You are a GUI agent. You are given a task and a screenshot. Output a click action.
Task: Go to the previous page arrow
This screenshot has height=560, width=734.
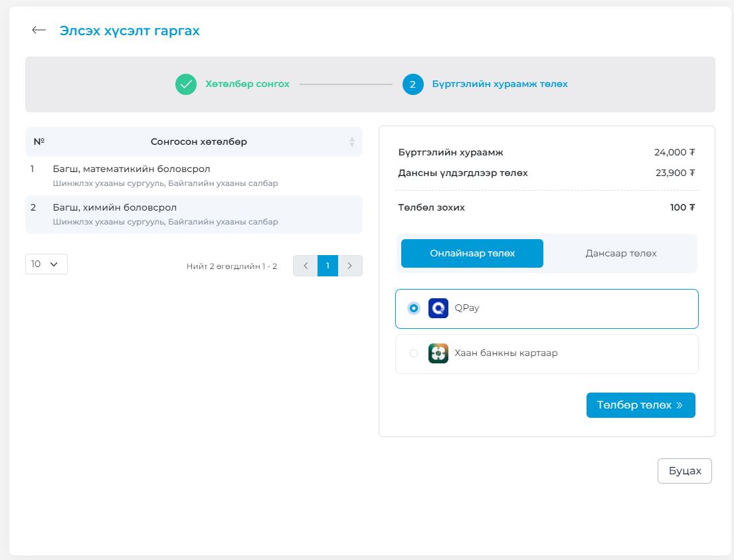(306, 266)
